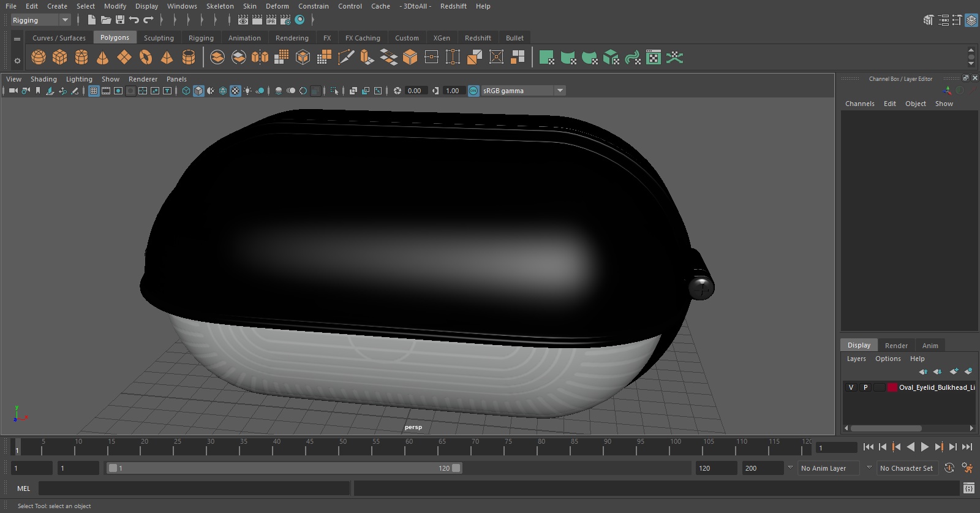Screen dimensions: 980x513
Task: Click the red layer color swatch
Action: tap(892, 387)
